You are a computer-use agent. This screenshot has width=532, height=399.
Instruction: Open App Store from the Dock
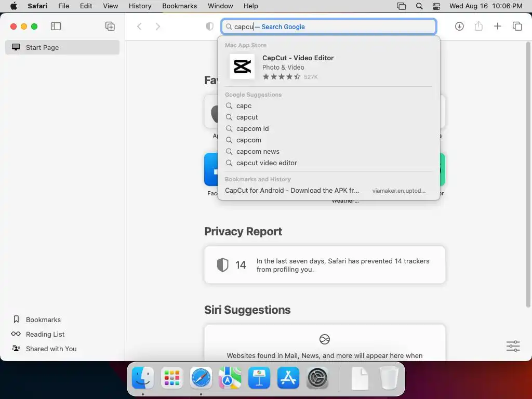tap(288, 378)
